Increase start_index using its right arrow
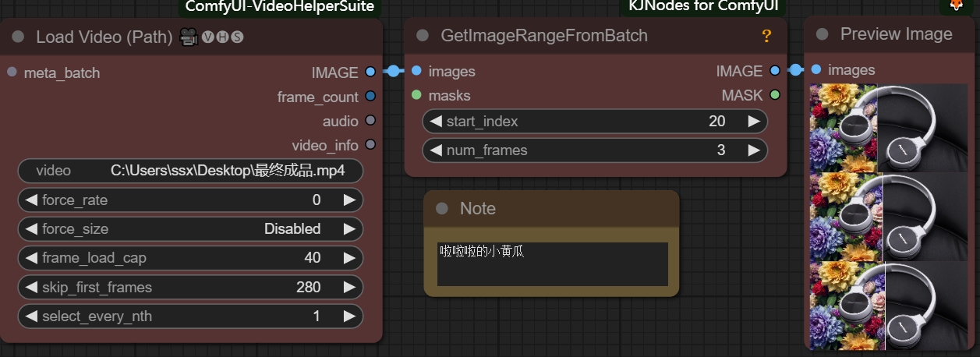This screenshot has width=980, height=357. (x=753, y=122)
